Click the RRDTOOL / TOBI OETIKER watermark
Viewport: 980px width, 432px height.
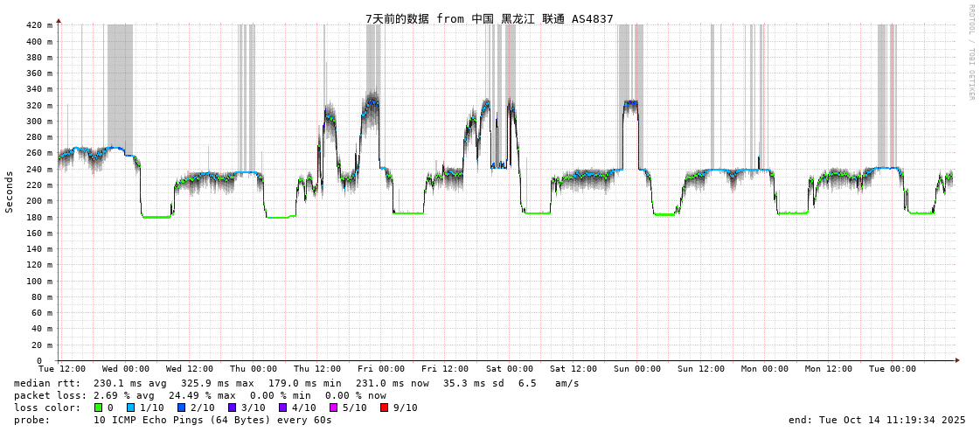tap(970, 52)
